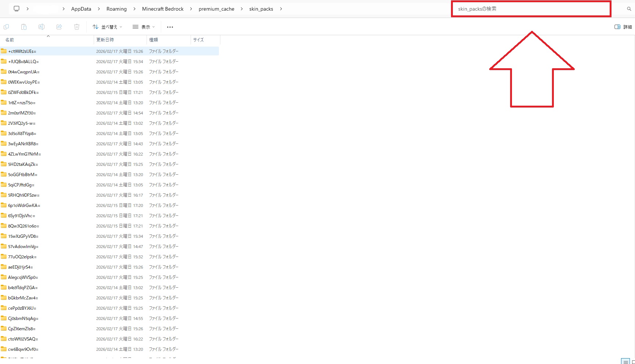Select the 4ZLwYmG7NrM= folder
Image resolution: width=635 pixels, height=364 pixels.
(x=24, y=154)
